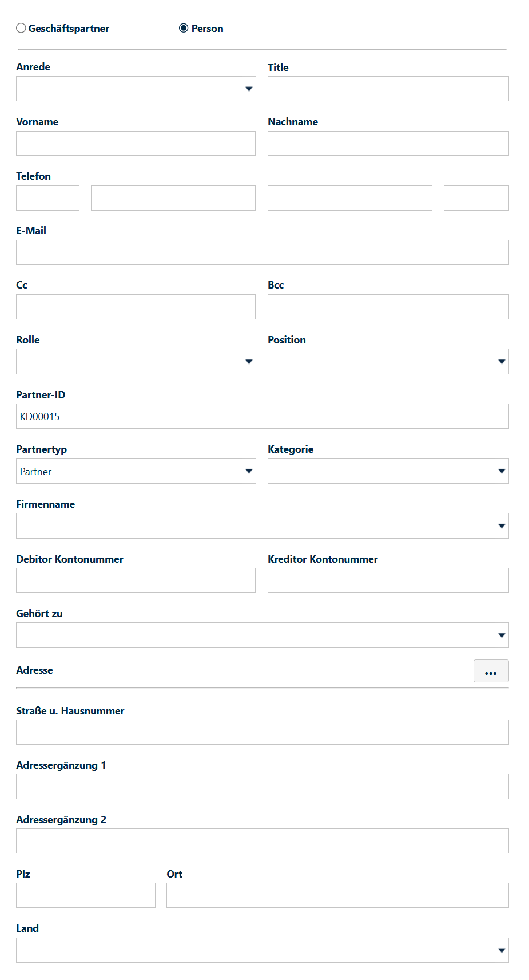Screen dimensions: 529x980
Task: Focus the Vorname text field
Action: [136, 144]
